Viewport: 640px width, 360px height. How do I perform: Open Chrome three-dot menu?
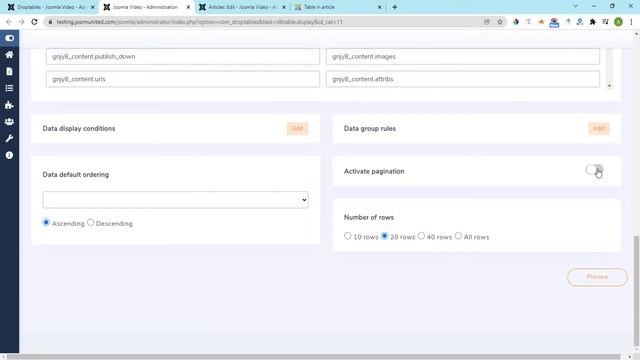point(631,22)
